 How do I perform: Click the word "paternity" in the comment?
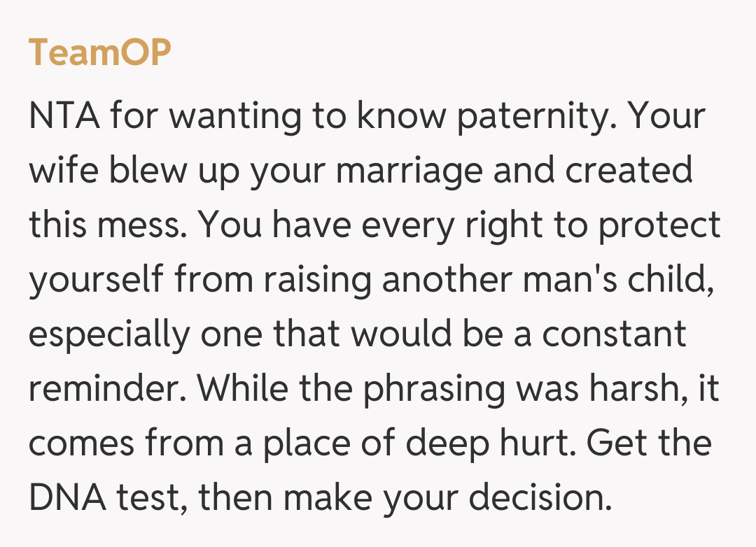coord(533,116)
